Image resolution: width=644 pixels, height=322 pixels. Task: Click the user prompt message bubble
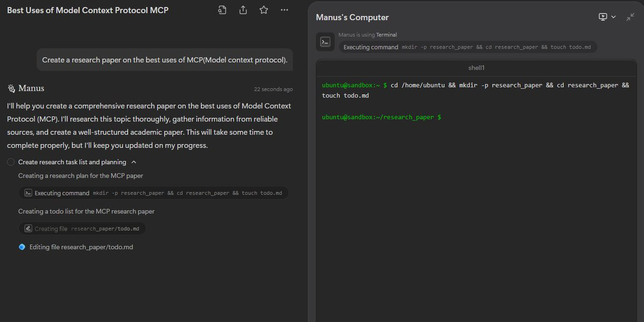click(165, 60)
